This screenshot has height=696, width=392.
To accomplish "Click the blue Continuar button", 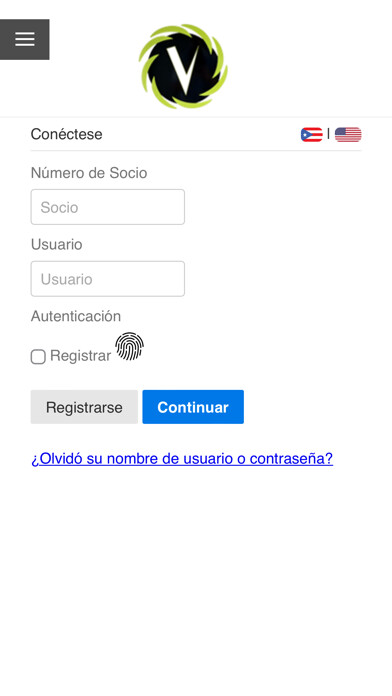I will pos(193,407).
